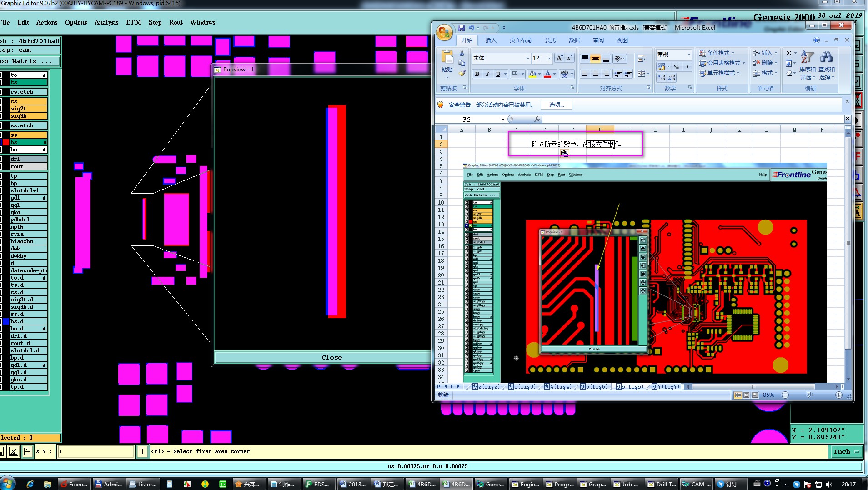Decrease font size with shrink font icon
The width and height of the screenshot is (868, 490).
569,58
